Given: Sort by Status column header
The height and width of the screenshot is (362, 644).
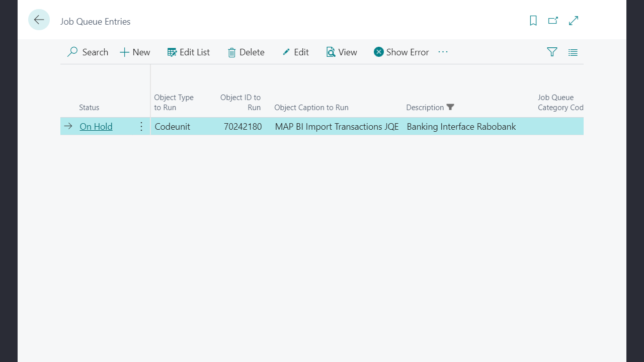Looking at the screenshot, I should click(89, 108).
